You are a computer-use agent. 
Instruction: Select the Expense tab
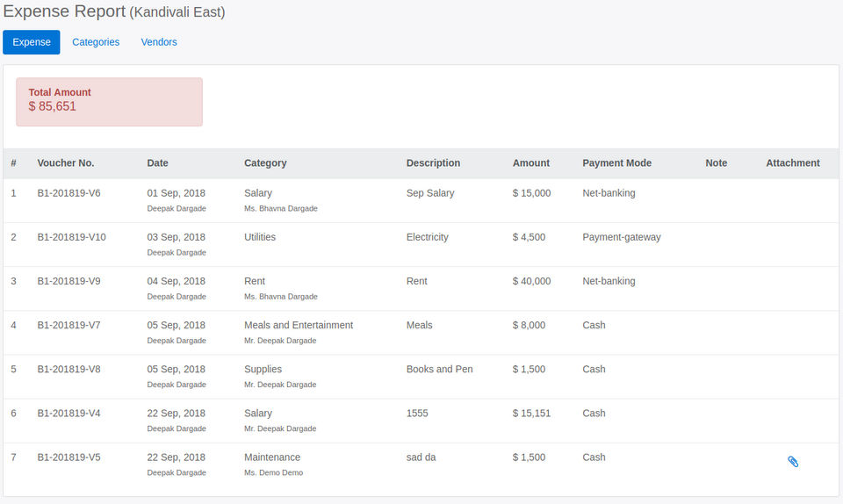click(32, 42)
